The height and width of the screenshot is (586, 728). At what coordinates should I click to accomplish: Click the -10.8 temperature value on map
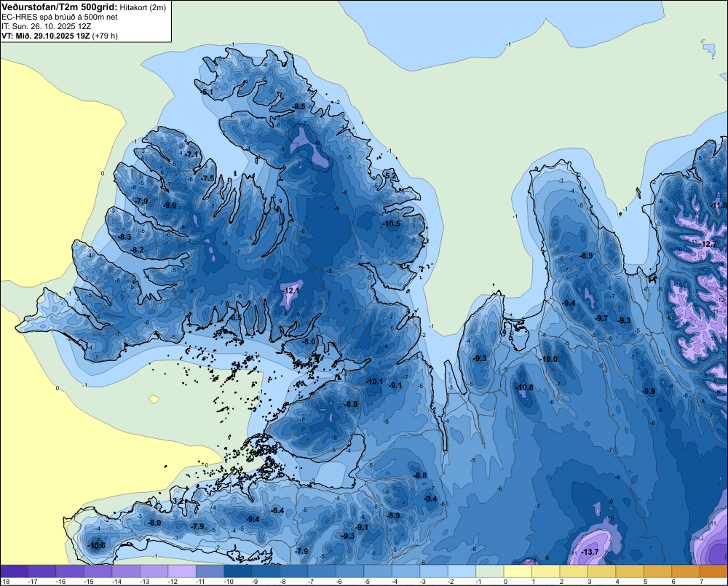pos(525,388)
